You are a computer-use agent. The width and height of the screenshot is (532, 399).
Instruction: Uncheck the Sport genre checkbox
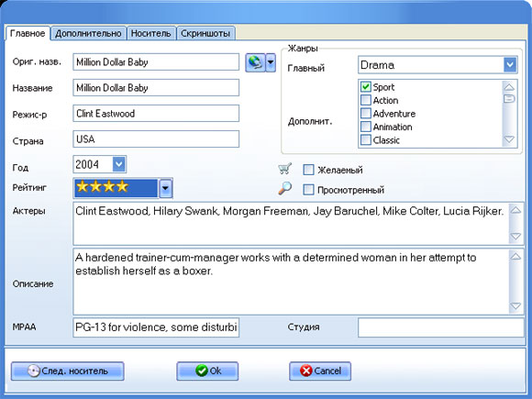tap(365, 87)
